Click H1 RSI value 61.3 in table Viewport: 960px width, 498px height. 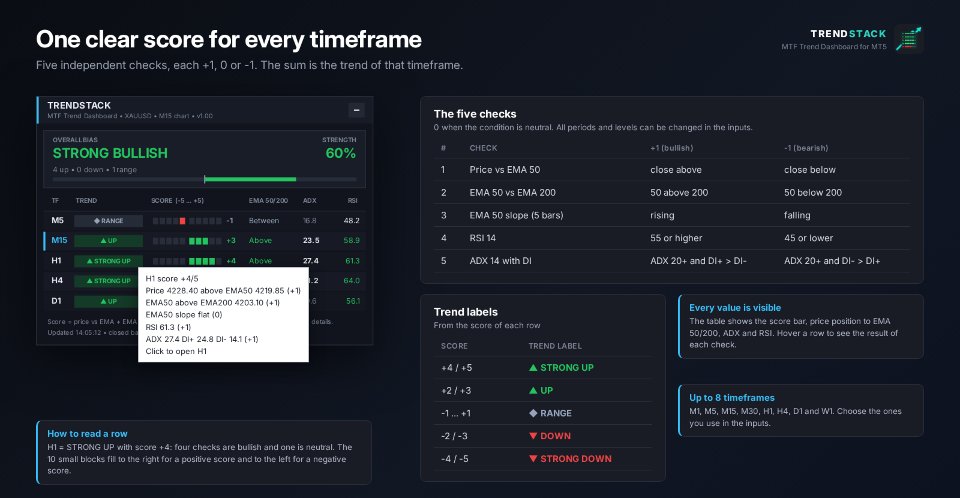tap(352, 261)
